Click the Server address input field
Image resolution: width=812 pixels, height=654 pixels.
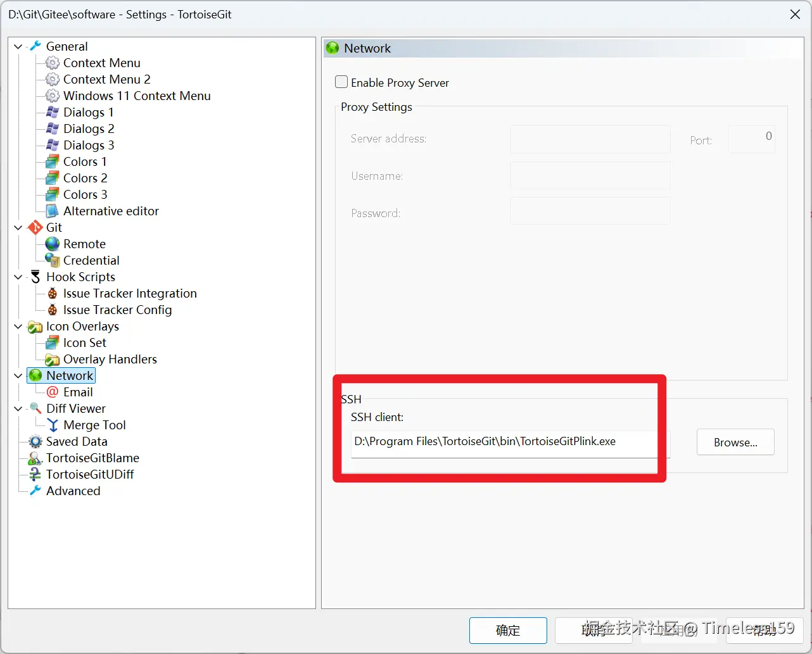point(590,139)
